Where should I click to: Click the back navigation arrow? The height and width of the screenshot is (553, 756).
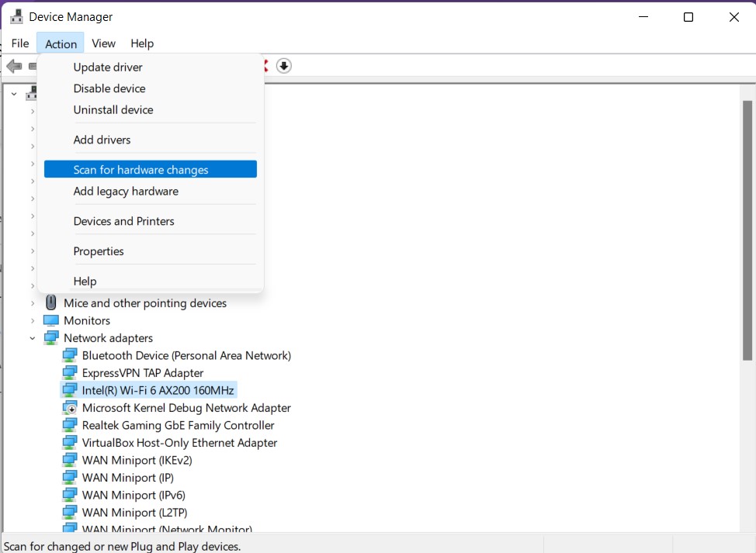(x=13, y=66)
